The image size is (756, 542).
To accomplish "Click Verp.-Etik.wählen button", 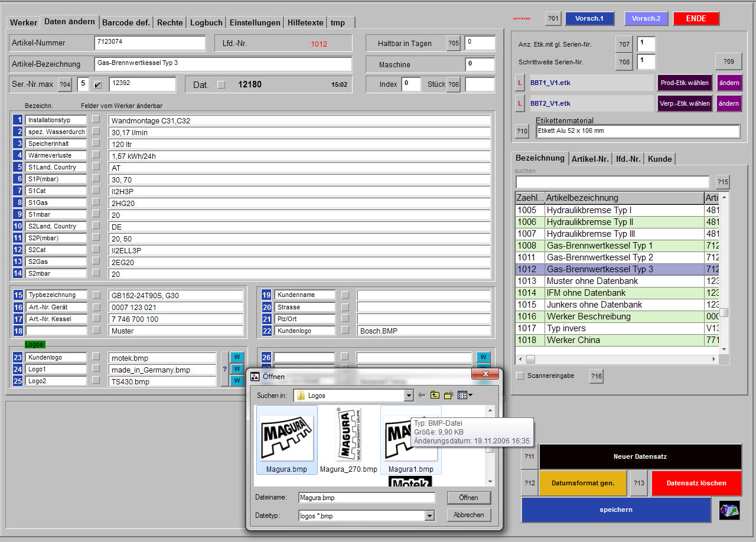I will tap(685, 103).
